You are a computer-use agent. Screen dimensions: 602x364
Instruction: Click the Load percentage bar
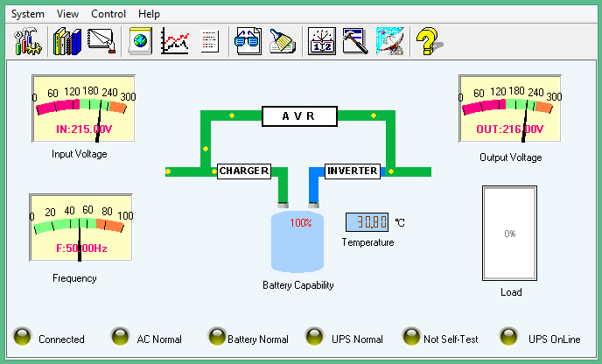(x=509, y=234)
